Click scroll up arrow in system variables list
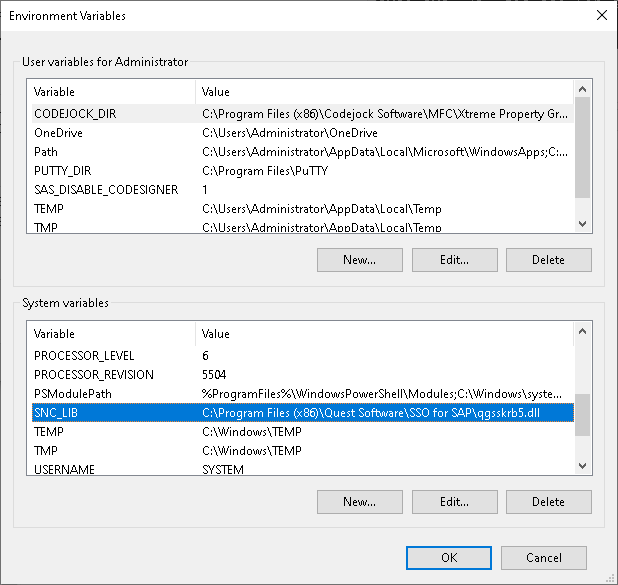 coord(583,331)
